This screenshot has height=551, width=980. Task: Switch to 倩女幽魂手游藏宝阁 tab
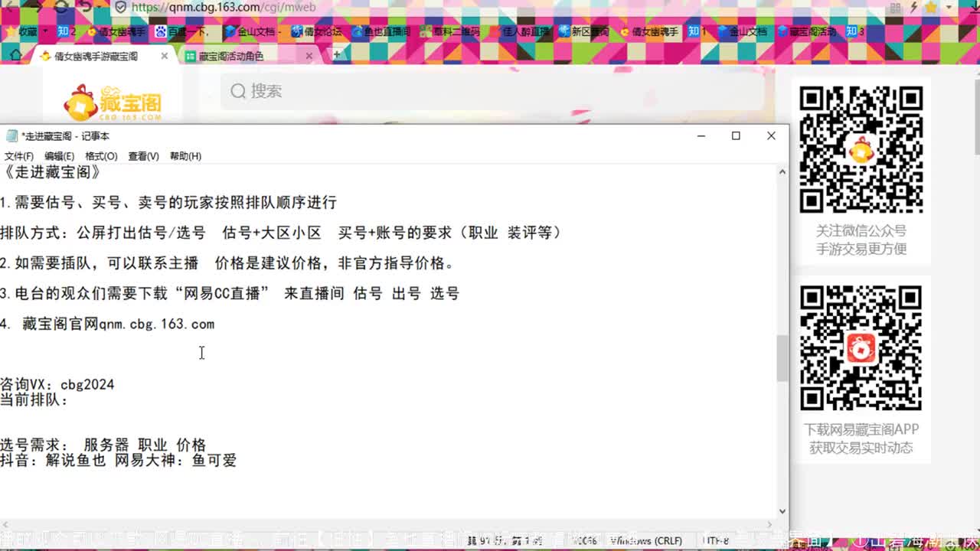click(x=96, y=56)
